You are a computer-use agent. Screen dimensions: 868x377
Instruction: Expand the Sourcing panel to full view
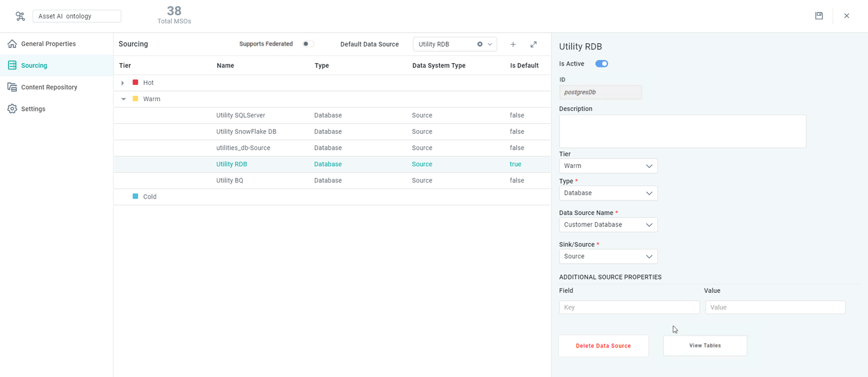coord(533,45)
